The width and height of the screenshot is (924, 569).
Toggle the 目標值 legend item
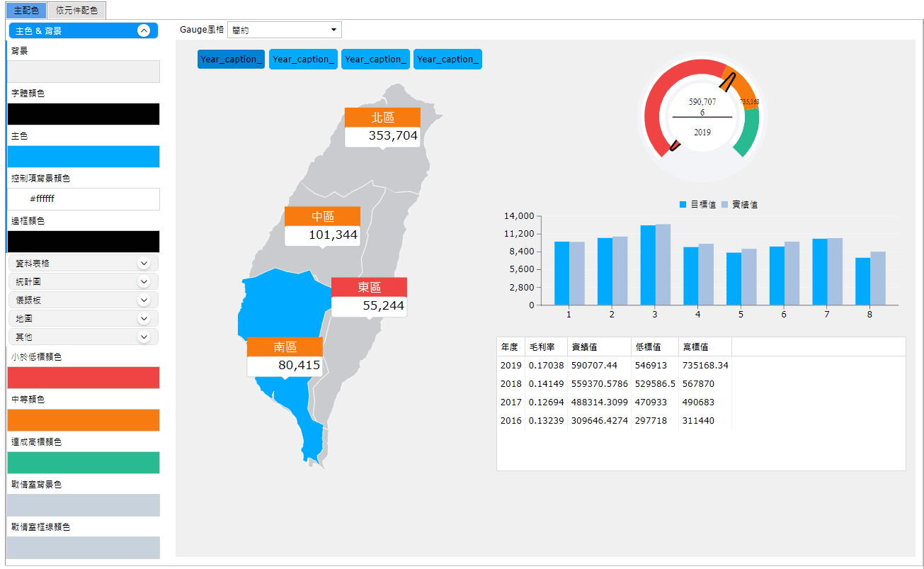(x=697, y=205)
